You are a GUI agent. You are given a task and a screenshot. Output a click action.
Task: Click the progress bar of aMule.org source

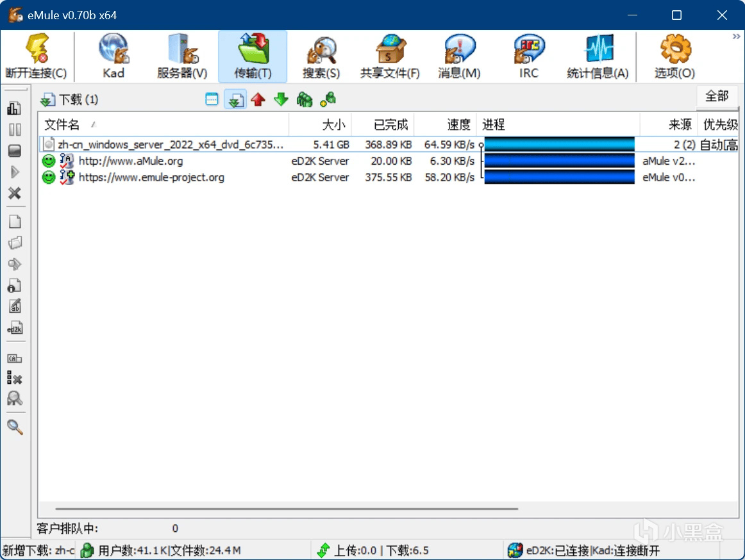pyautogui.click(x=559, y=161)
